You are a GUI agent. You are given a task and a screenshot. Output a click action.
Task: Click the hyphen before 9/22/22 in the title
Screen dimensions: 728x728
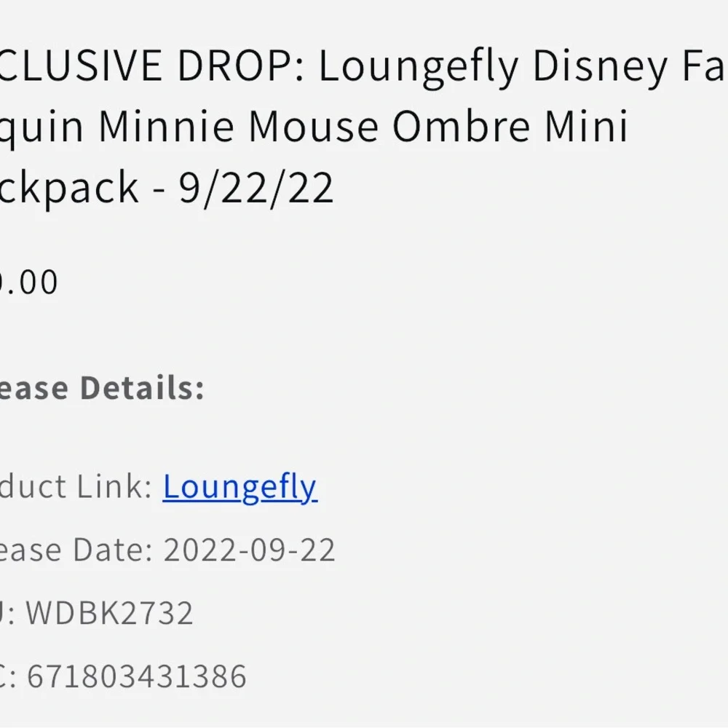point(159,189)
